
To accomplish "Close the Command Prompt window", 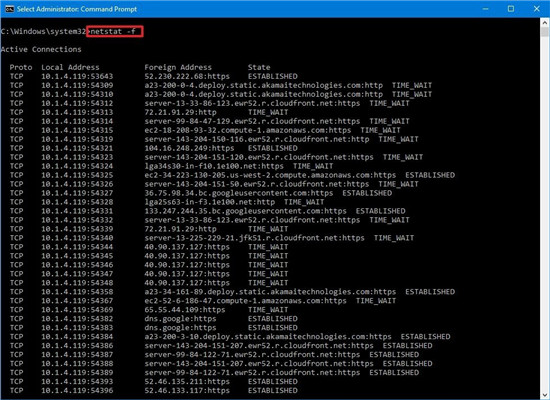I will pos(537,9).
